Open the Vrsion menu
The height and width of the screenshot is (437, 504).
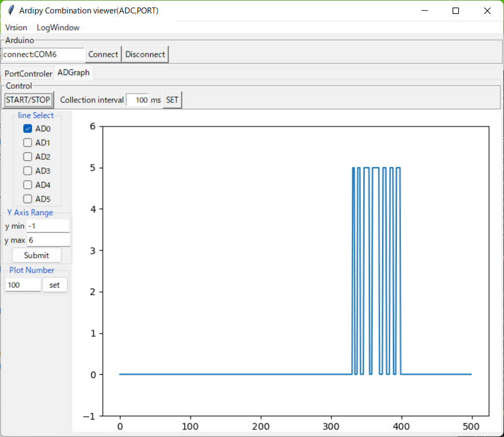(x=16, y=28)
